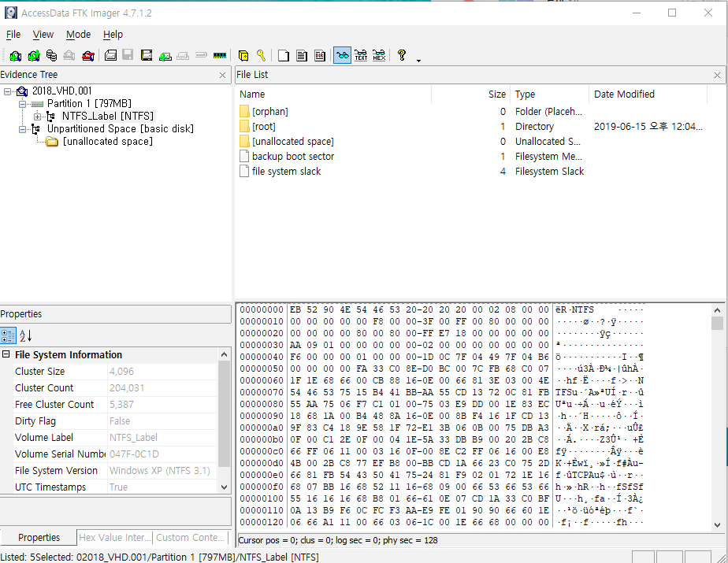Click the grayed floppy Export Disk Image icon
The width and height of the screenshot is (728, 563).
(128, 55)
